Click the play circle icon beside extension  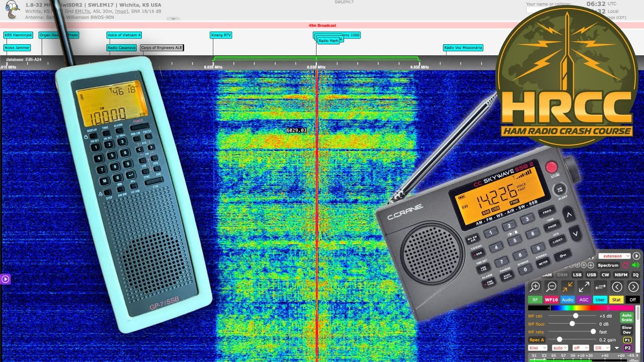click(x=636, y=256)
